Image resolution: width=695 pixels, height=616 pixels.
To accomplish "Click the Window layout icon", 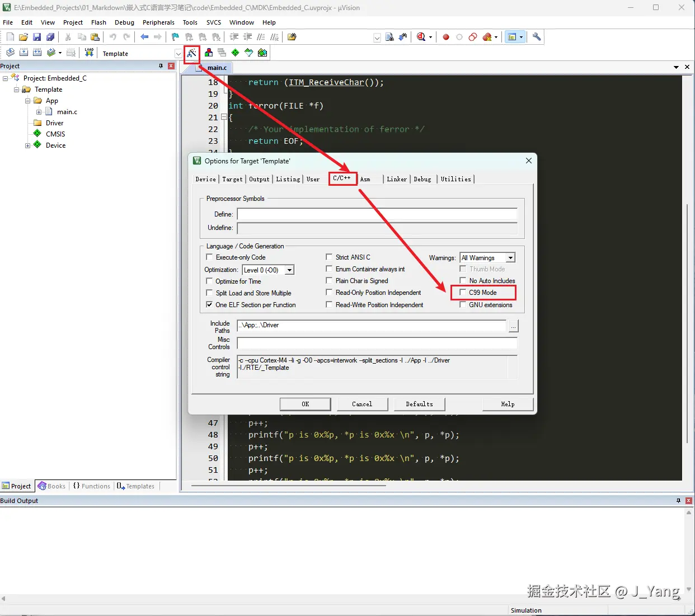I will point(511,37).
